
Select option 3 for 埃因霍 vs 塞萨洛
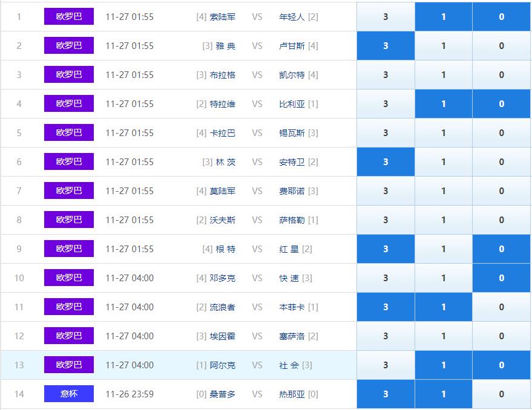pyautogui.click(x=386, y=336)
